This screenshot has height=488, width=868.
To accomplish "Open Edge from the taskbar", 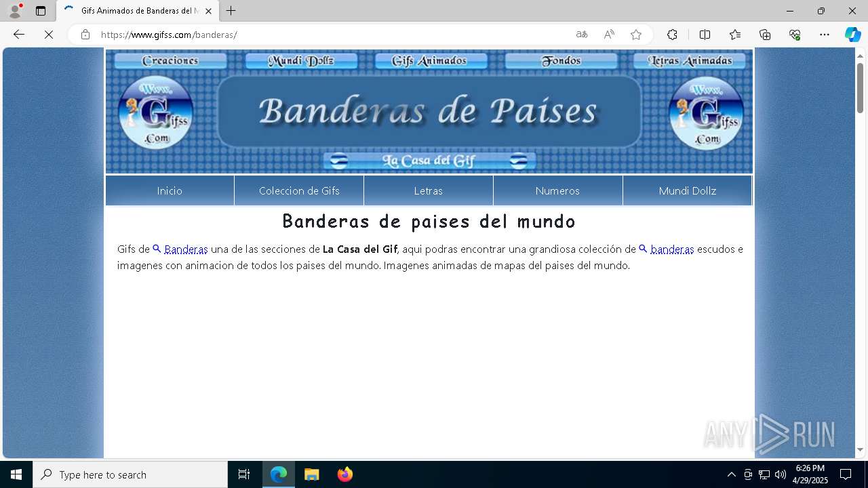I will tap(279, 474).
